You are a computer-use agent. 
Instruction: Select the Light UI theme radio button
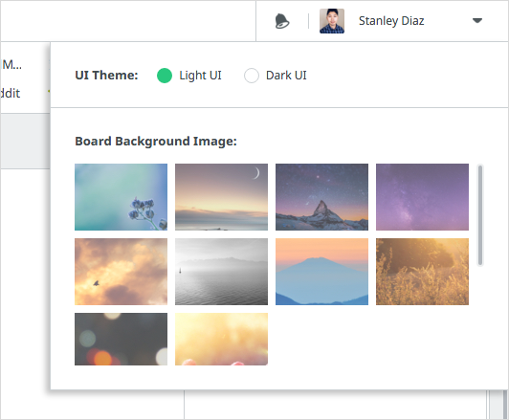click(x=165, y=76)
